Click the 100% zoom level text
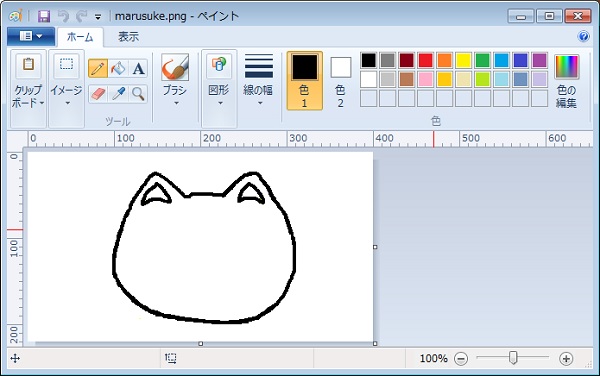600x376 pixels. [x=434, y=358]
